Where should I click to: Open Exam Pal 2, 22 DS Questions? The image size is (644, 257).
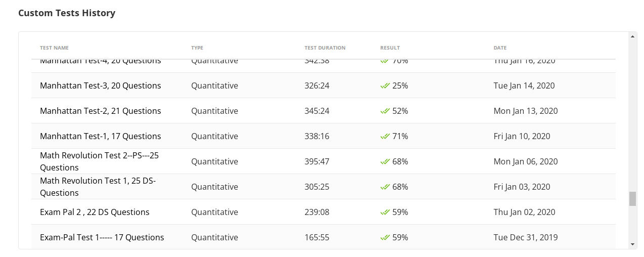(95, 212)
